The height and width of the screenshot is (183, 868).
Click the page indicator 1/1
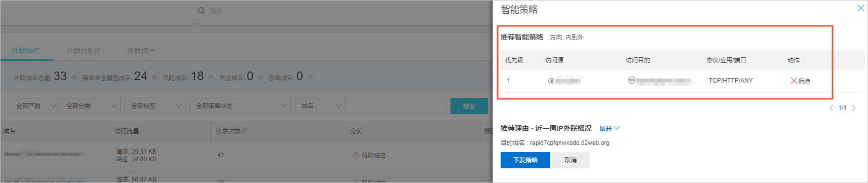coord(842,107)
